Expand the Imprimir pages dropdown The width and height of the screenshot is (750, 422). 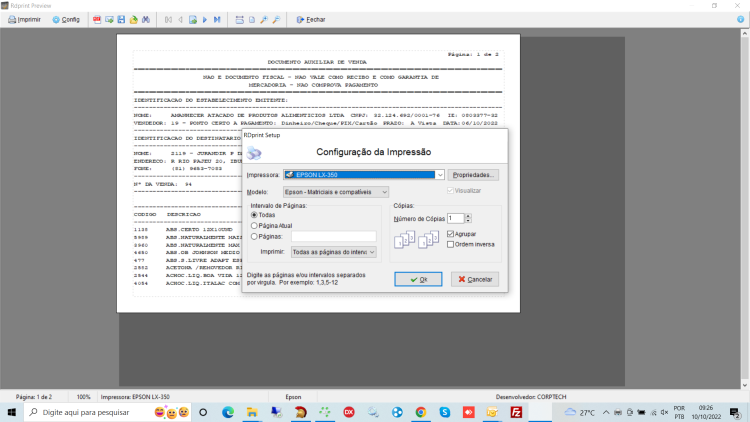click(333, 252)
